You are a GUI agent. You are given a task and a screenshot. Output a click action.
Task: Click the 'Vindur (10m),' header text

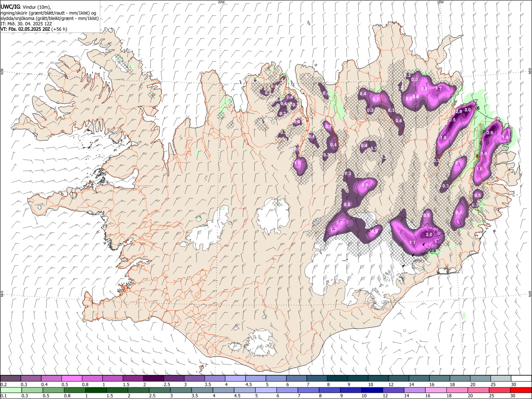click(36, 7)
